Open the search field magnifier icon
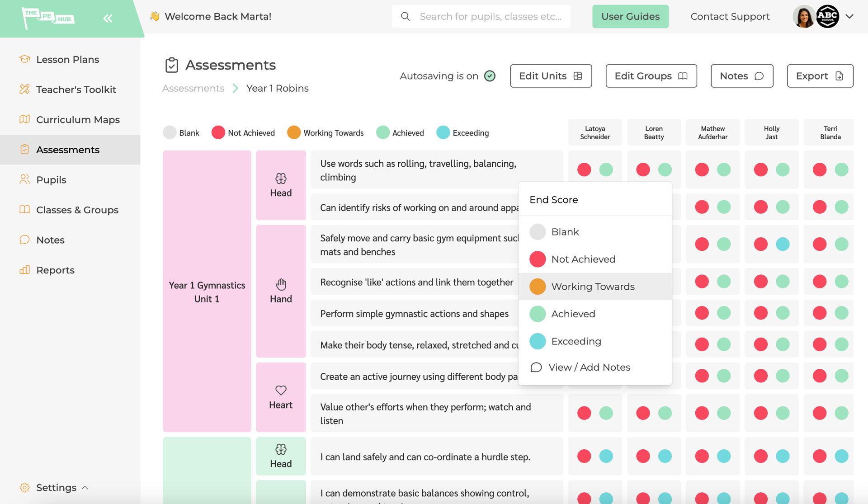868x504 pixels. [406, 16]
